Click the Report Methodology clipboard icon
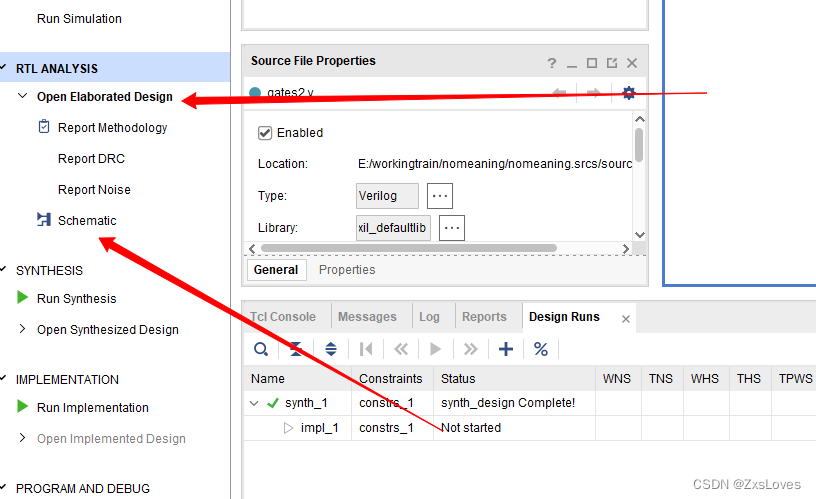816x499 pixels. click(44, 126)
